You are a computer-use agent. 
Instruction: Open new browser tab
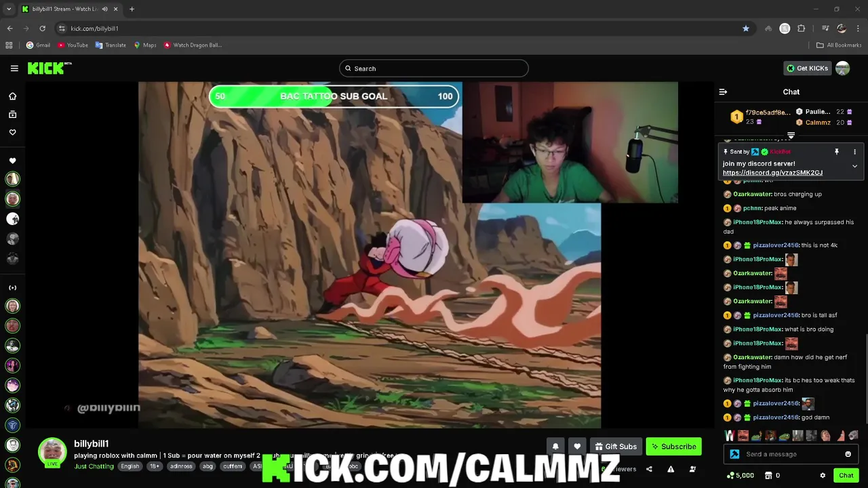coord(132,9)
